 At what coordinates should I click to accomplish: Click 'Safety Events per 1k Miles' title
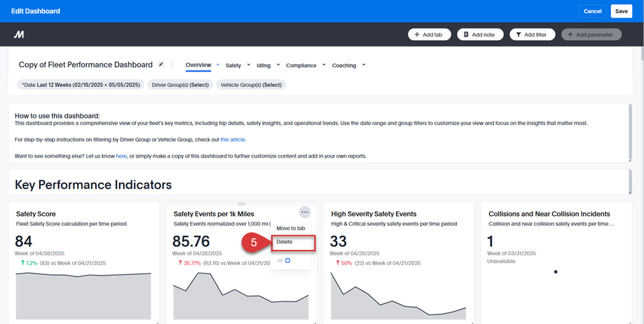click(x=214, y=214)
